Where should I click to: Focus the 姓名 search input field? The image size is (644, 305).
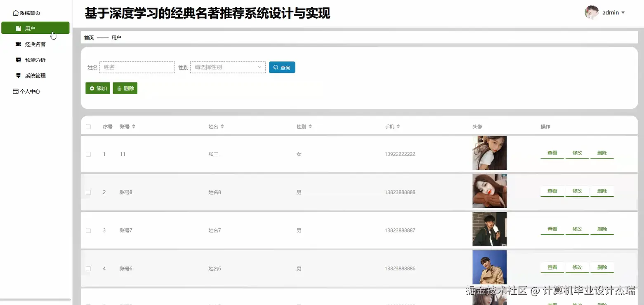point(137,67)
